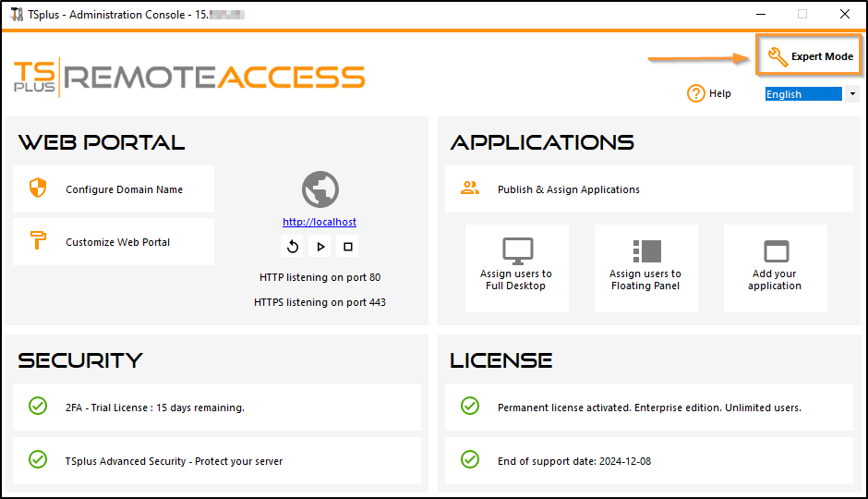
Task: Click Configure Domain Name button
Action: tap(124, 189)
